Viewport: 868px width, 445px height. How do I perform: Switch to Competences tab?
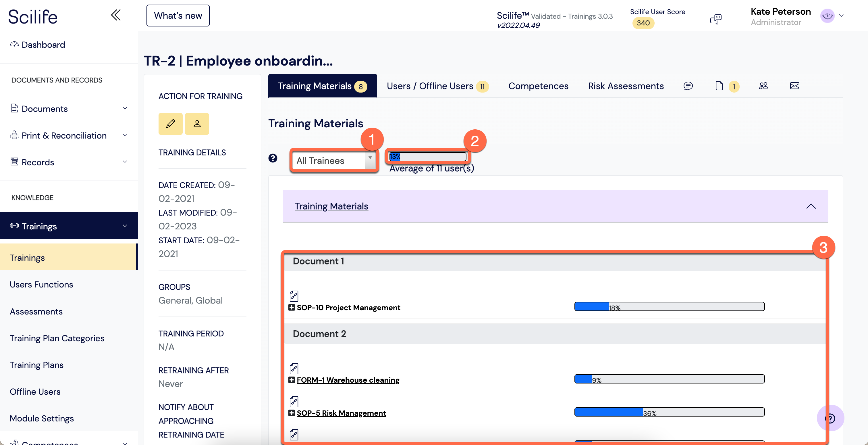click(538, 86)
